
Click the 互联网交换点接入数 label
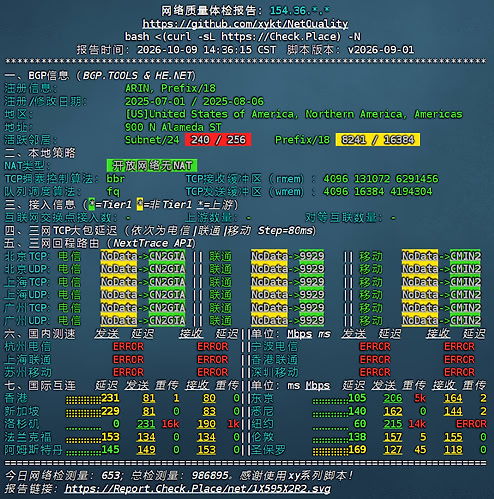pyautogui.click(x=61, y=218)
